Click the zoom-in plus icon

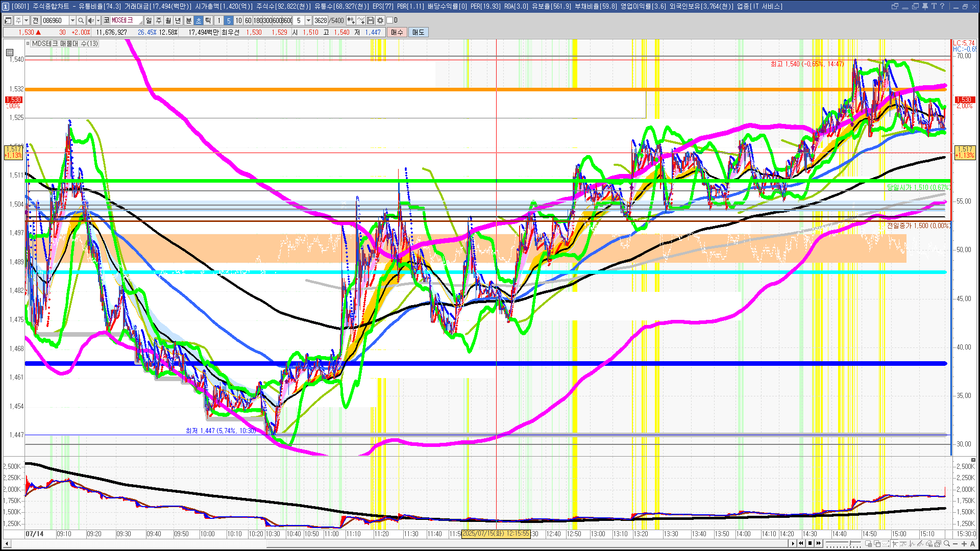[964, 544]
